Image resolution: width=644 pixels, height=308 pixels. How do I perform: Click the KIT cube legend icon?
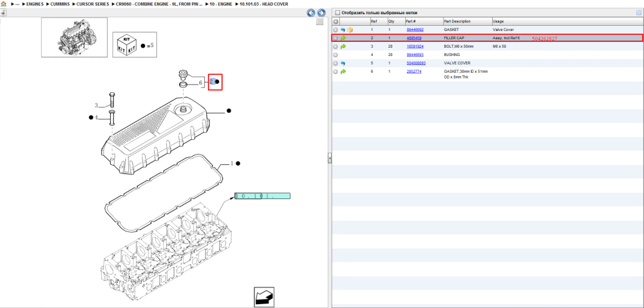[x=126, y=44]
